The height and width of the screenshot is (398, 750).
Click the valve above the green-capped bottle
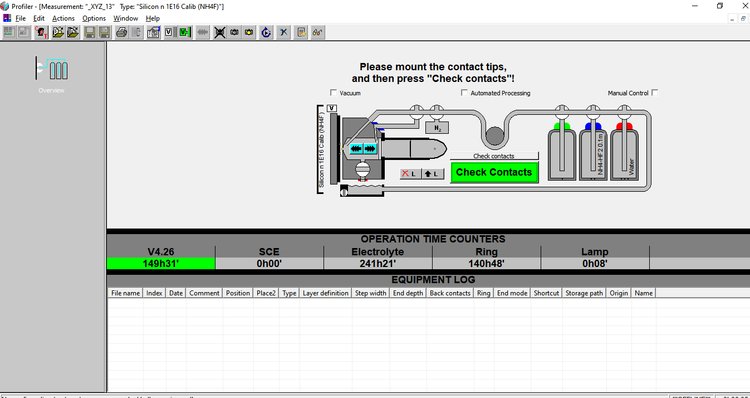(562, 112)
